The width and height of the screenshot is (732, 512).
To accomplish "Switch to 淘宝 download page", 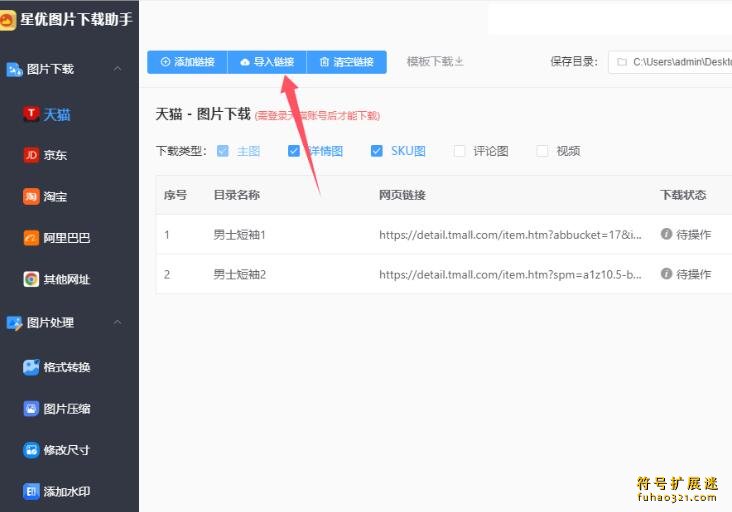I will point(55,196).
